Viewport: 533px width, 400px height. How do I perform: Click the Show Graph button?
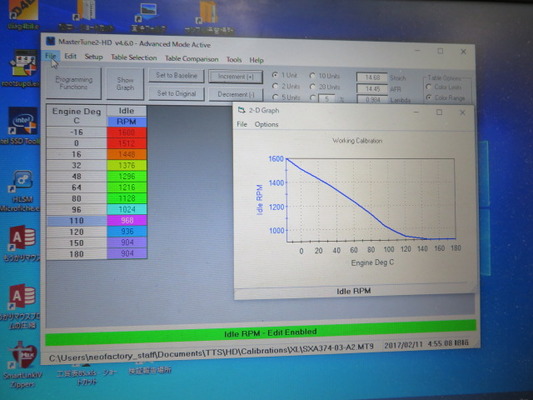pos(125,84)
